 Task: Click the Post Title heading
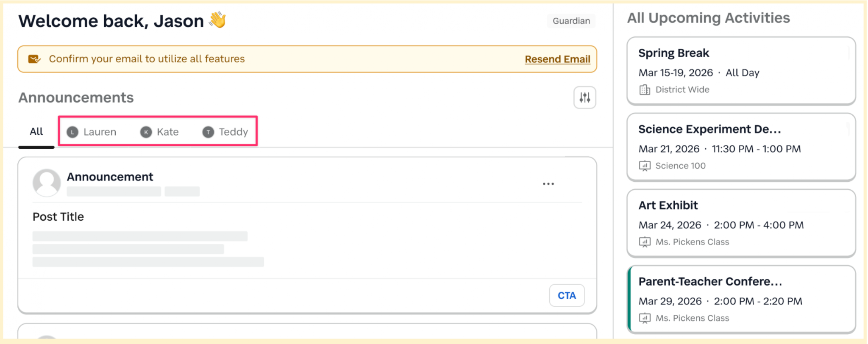[58, 217]
